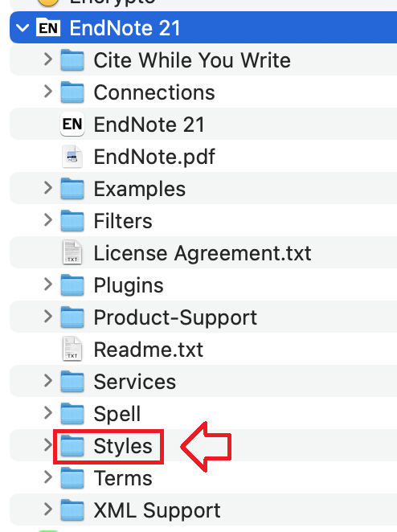Expand the Styles folder chevron
397x532 pixels.
click(48, 444)
